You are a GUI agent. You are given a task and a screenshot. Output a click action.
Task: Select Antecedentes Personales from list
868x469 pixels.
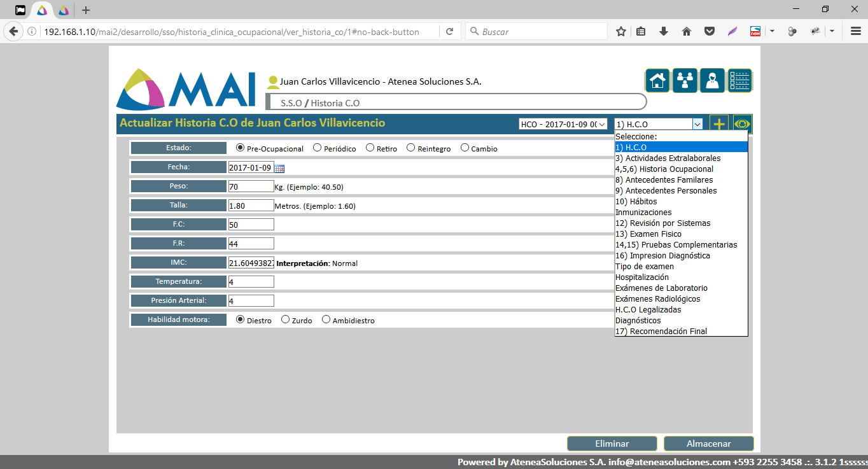pyautogui.click(x=666, y=191)
